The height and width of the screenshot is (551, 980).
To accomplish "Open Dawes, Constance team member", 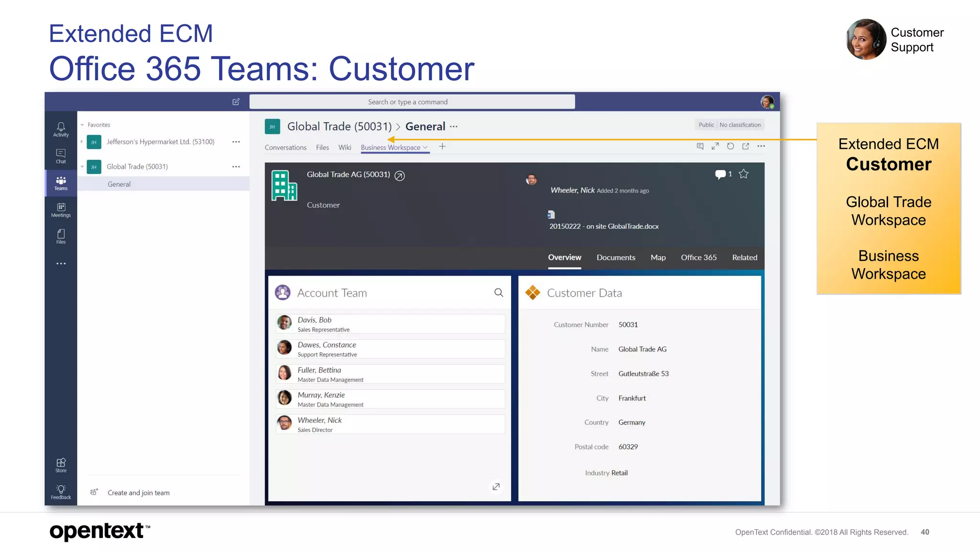I will (x=390, y=349).
